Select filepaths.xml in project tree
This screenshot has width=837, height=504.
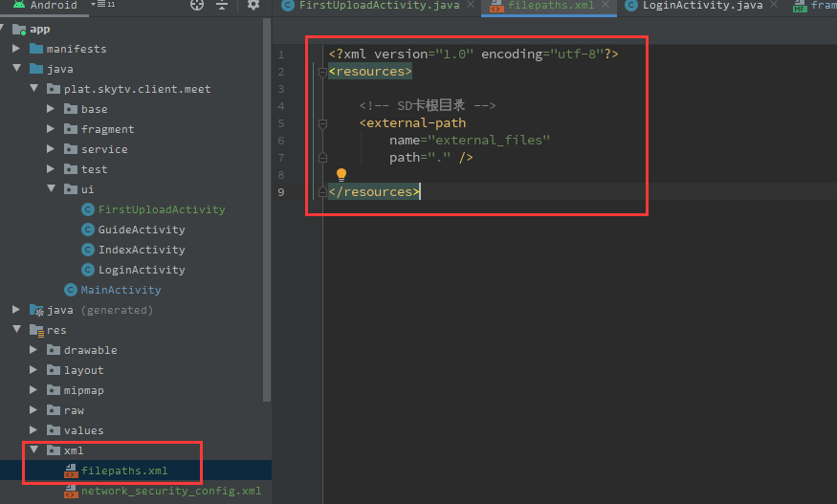[123, 471]
